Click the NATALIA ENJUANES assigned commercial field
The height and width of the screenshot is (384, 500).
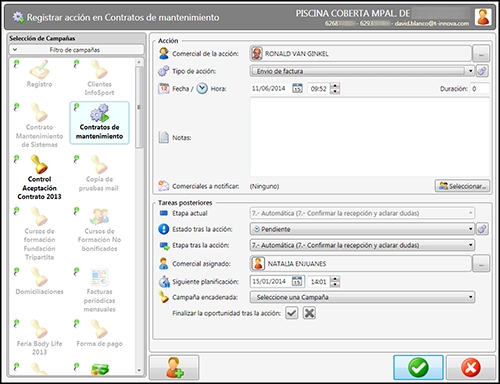click(361, 263)
